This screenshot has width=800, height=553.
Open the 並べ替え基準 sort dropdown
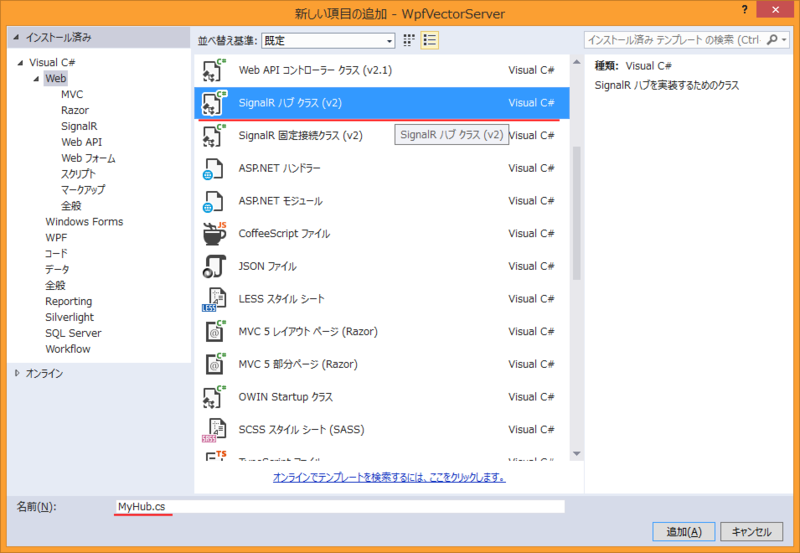(x=328, y=40)
